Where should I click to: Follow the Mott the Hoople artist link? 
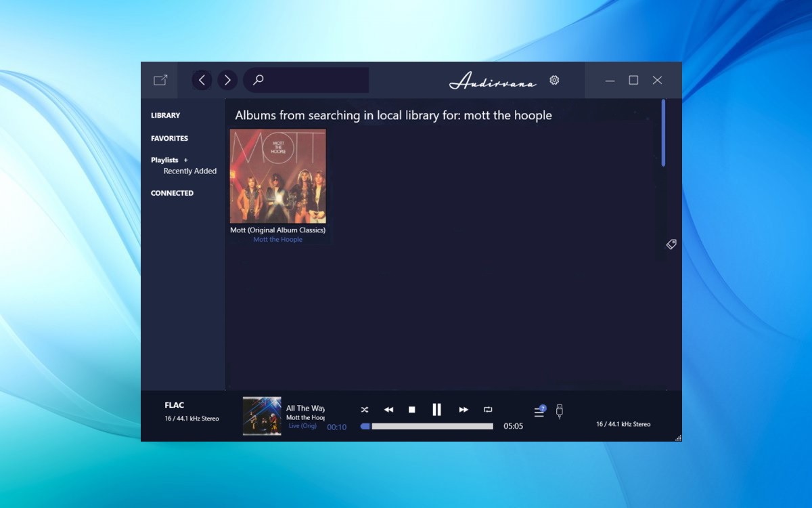(x=278, y=240)
